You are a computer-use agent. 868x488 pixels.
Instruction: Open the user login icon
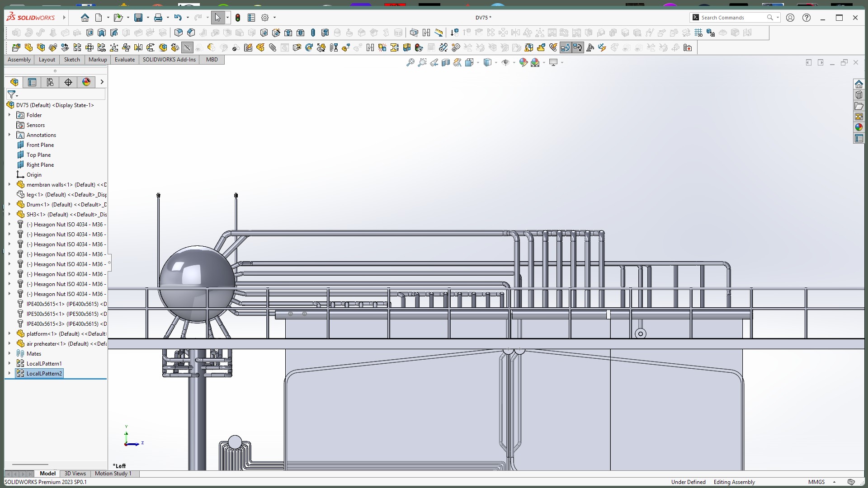[x=790, y=18]
